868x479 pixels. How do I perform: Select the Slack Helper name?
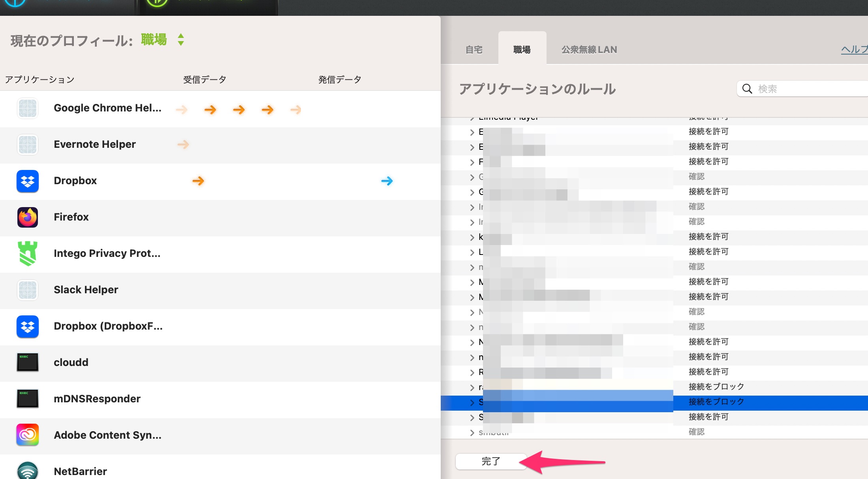pos(86,290)
